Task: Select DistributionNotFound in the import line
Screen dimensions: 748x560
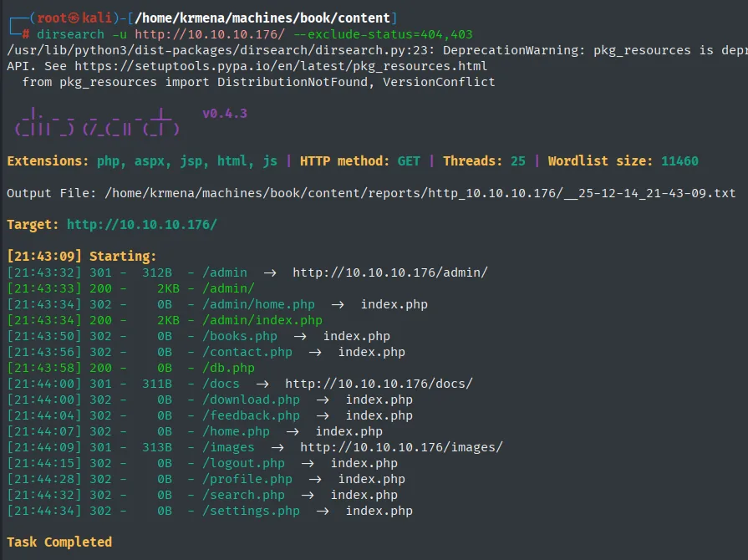Action: point(293,82)
